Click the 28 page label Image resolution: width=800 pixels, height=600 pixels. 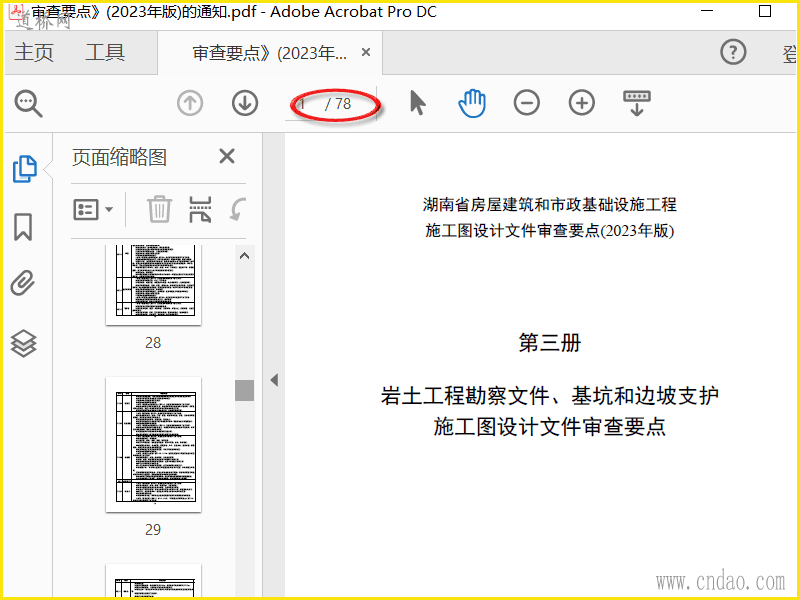[x=153, y=342]
